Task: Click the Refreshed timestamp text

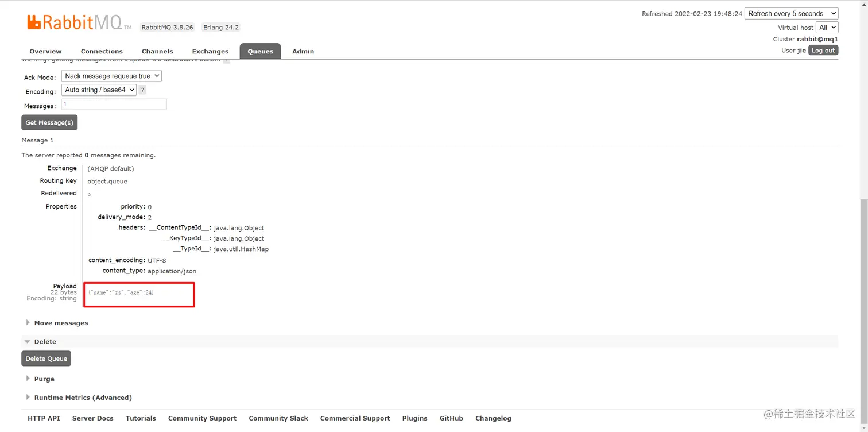Action: 692,13
